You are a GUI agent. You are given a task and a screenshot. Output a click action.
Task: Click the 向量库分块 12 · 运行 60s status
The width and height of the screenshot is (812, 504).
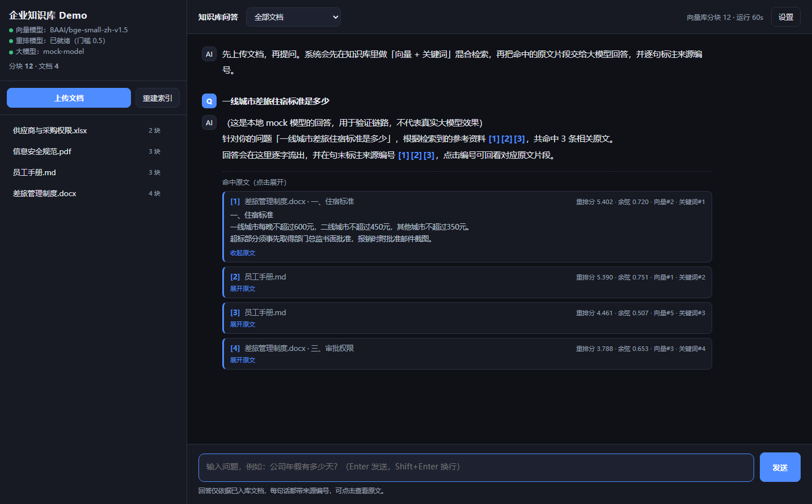click(725, 18)
